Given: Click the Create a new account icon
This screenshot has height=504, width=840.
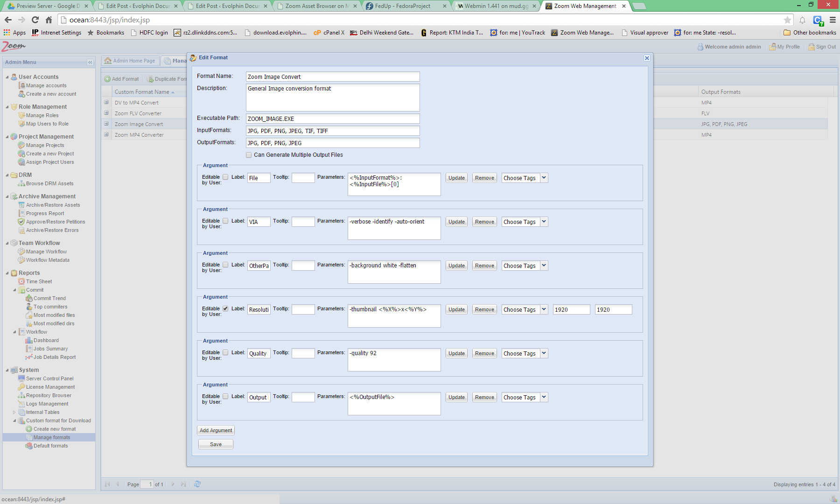Looking at the screenshot, I should (21, 94).
